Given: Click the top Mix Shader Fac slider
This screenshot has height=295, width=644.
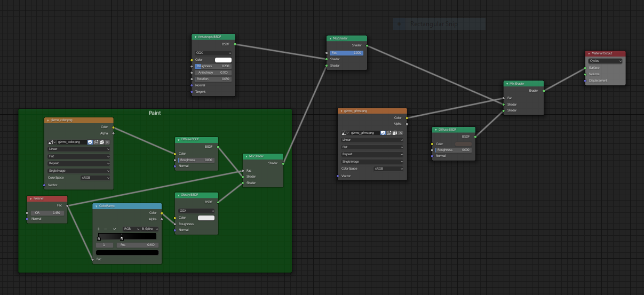Looking at the screenshot, I should coord(347,53).
